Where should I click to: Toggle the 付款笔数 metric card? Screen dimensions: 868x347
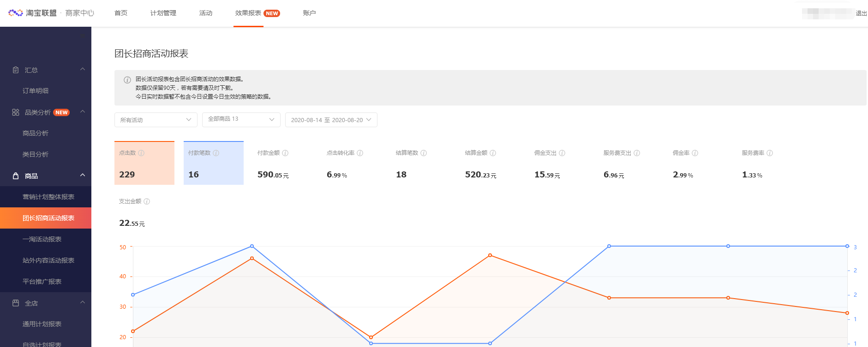213,163
